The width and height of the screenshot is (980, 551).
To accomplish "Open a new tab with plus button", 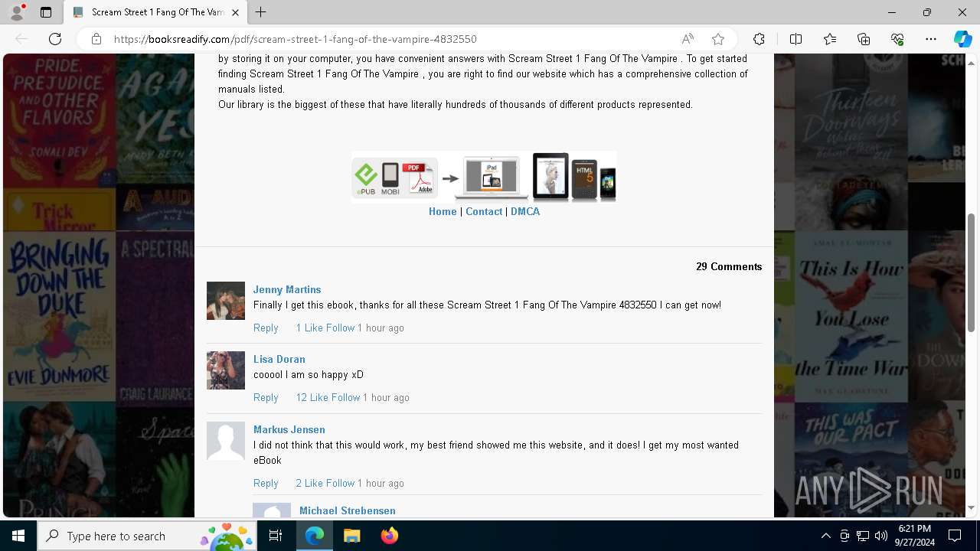I will 261,12.
